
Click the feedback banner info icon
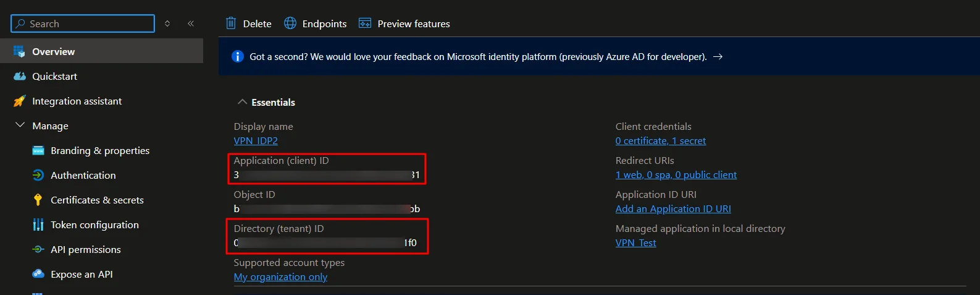pyautogui.click(x=238, y=56)
